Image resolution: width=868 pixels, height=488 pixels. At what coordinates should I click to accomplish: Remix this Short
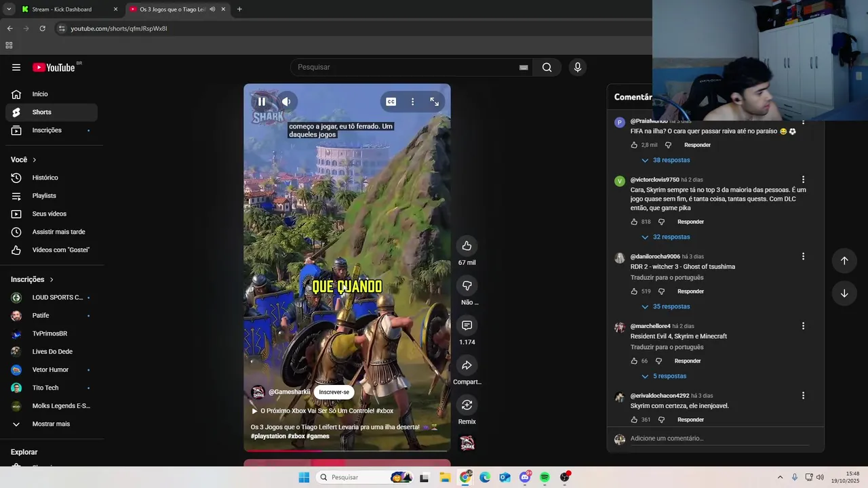467,405
